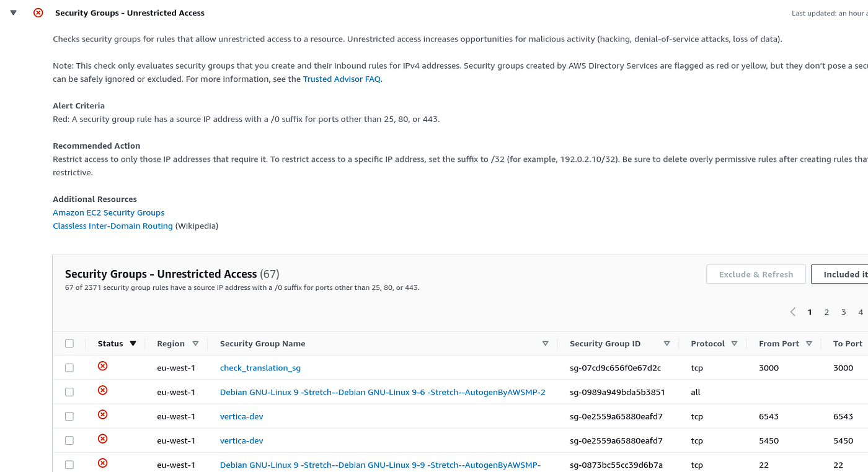Click From Port value 5450

pyautogui.click(x=769, y=440)
